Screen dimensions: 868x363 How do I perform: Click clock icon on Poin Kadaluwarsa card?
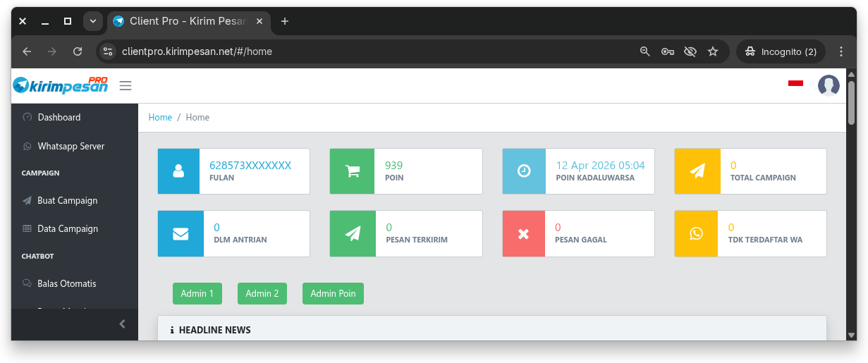click(524, 171)
